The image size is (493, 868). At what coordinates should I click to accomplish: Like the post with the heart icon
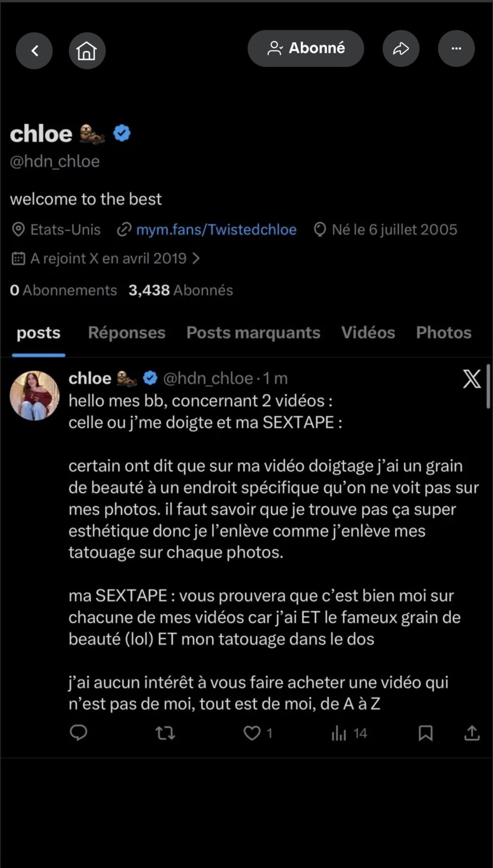(252, 733)
